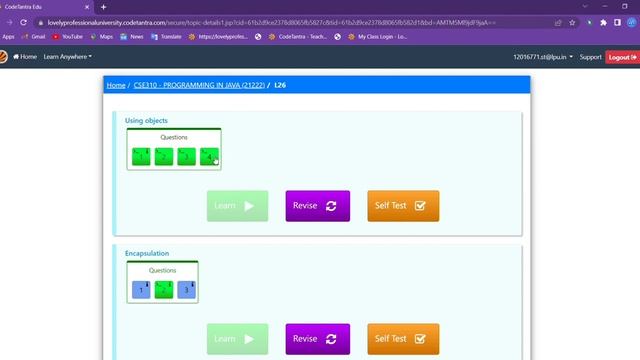Viewport: 640px width, 360px height.
Task: Click Revise in the Using objects section
Action: (x=318, y=206)
